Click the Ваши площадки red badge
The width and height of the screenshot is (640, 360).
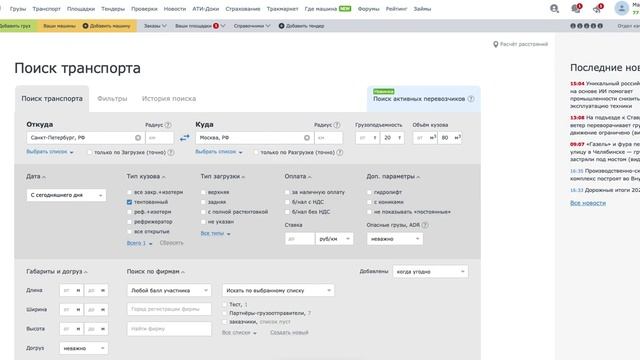point(216,26)
